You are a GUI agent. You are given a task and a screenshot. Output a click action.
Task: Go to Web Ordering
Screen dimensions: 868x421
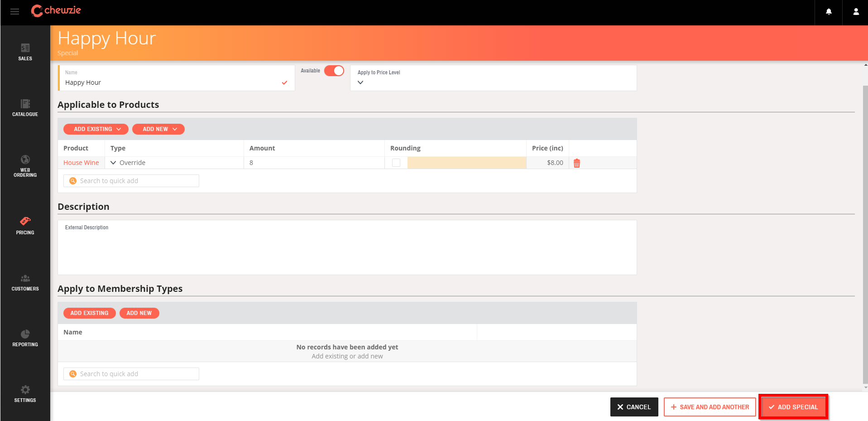25,166
